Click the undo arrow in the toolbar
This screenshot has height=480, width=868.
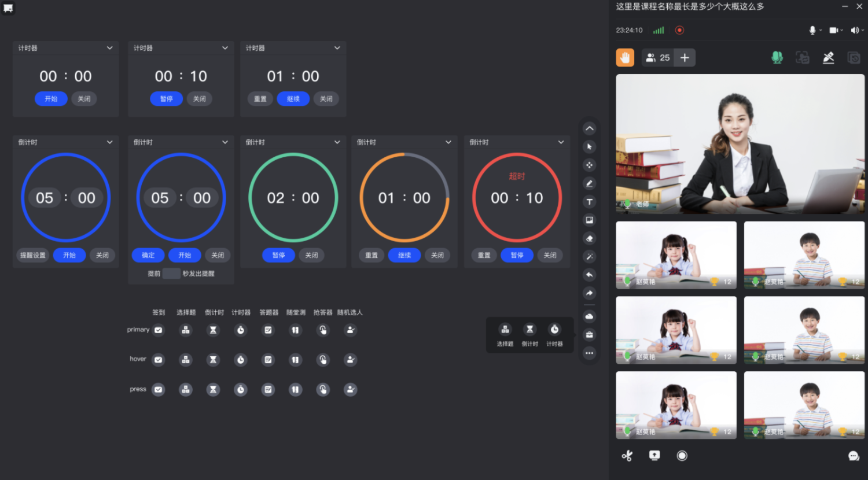coord(589,275)
